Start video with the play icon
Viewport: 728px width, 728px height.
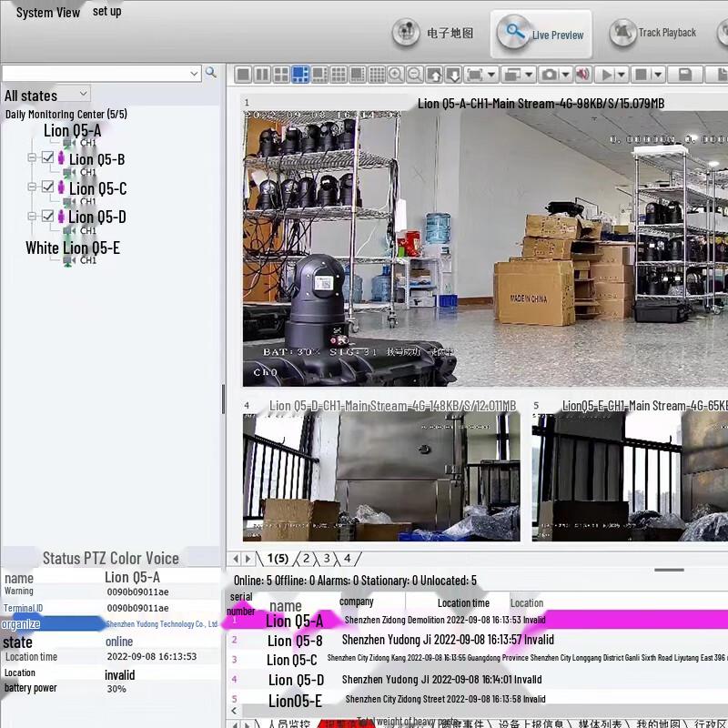click(606, 75)
